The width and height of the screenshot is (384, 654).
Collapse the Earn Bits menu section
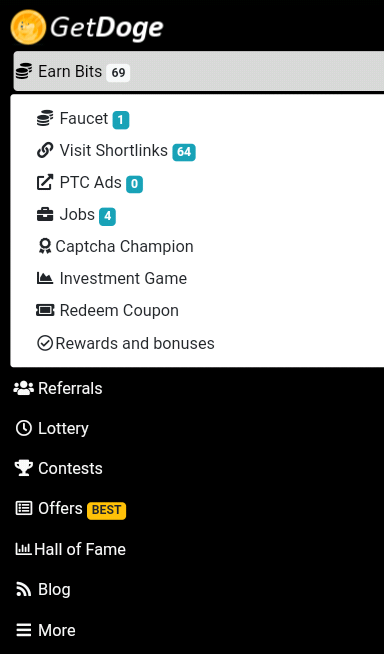pyautogui.click(x=199, y=71)
